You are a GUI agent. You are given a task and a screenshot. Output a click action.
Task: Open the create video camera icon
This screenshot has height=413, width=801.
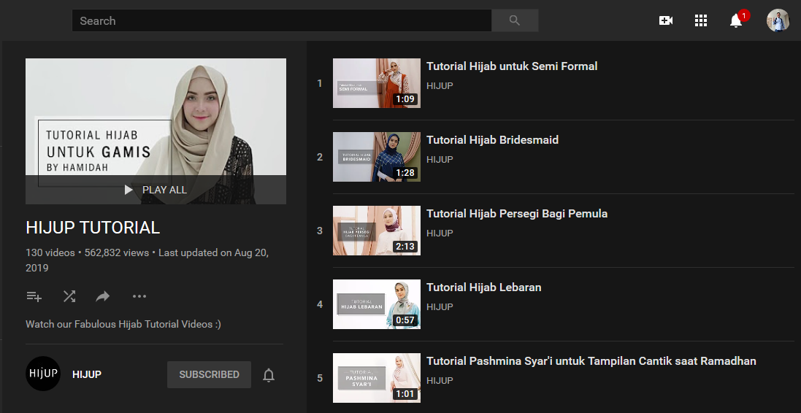[x=666, y=20]
